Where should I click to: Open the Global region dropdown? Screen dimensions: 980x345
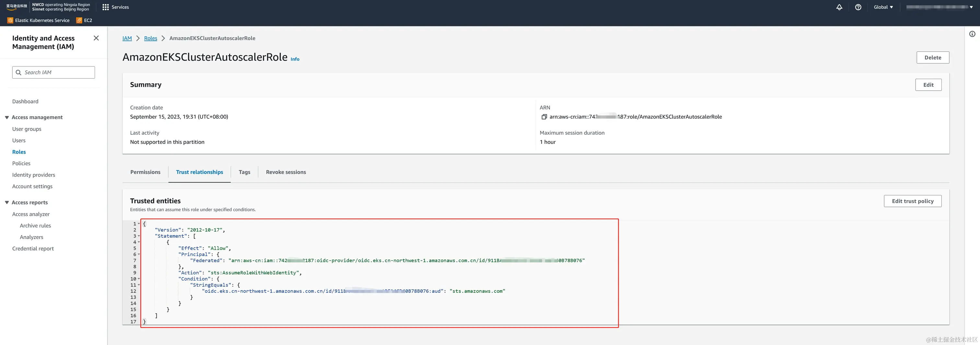click(883, 7)
